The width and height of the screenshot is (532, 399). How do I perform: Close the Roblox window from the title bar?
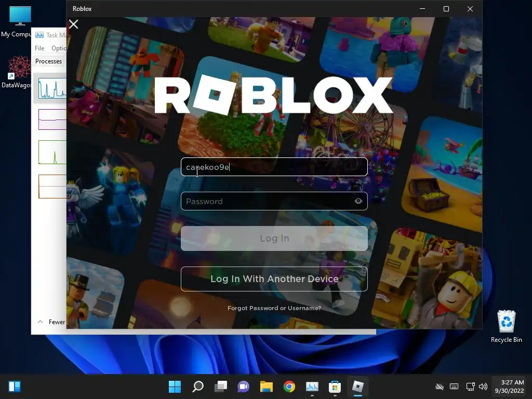click(x=470, y=9)
